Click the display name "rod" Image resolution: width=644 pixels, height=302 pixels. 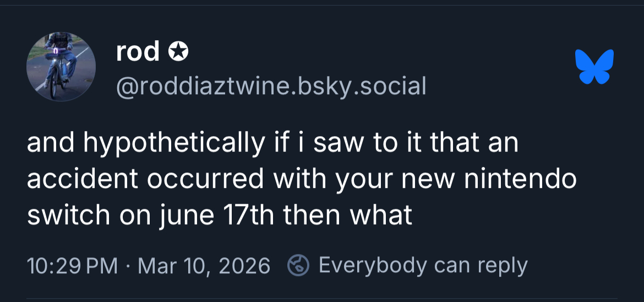coord(138,52)
